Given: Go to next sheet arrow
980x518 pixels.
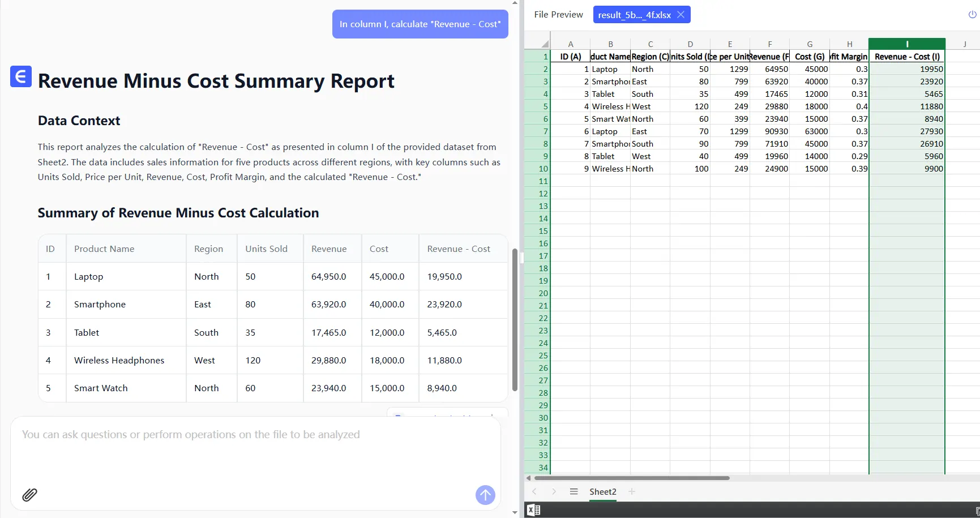Looking at the screenshot, I should [554, 491].
